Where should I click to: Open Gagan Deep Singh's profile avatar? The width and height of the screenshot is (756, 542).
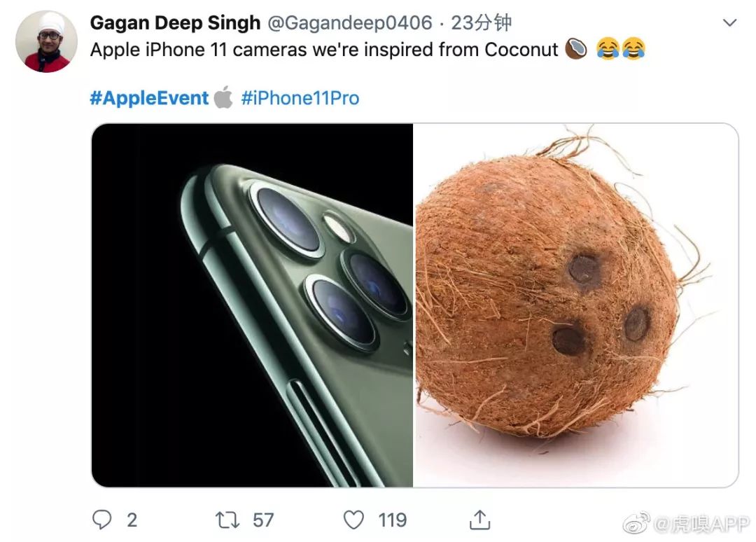click(46, 41)
